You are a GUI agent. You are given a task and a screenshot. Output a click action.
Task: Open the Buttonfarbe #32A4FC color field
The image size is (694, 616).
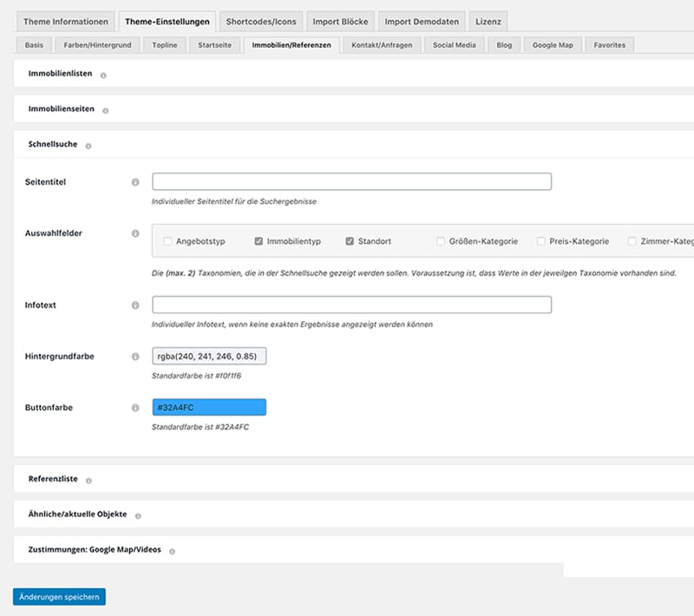point(208,408)
